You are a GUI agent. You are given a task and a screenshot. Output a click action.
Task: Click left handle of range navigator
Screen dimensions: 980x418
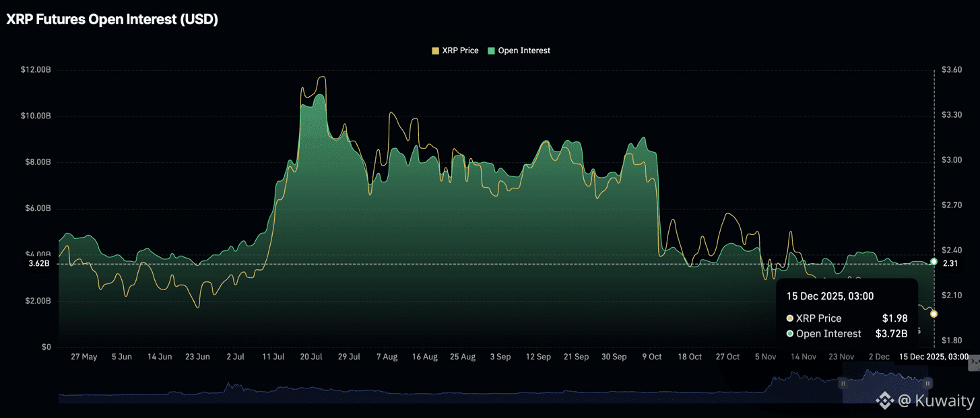point(843,383)
